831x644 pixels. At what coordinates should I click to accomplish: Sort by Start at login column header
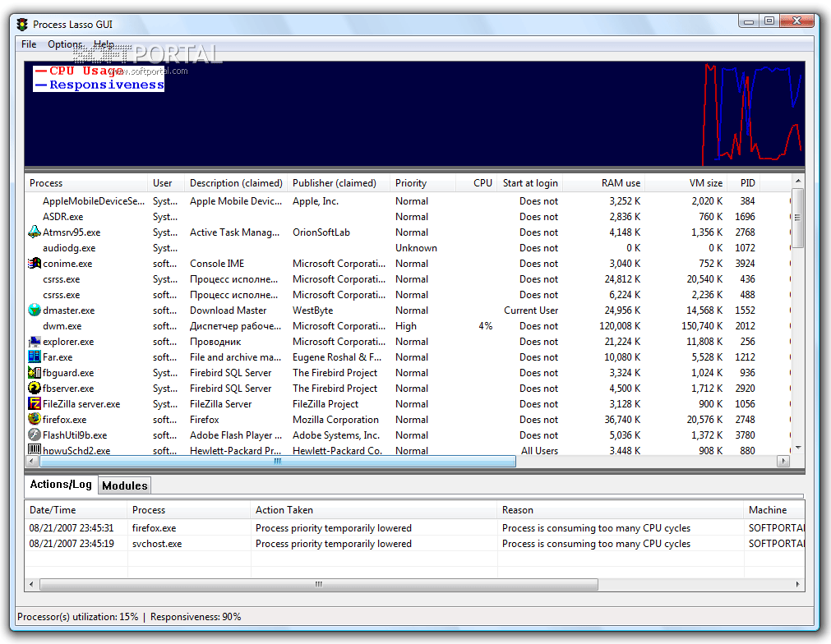pos(529,183)
